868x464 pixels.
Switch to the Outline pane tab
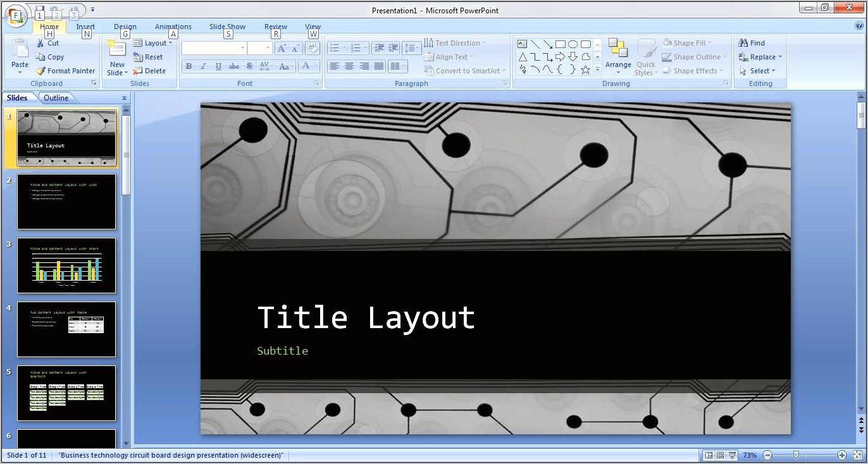[x=56, y=98]
